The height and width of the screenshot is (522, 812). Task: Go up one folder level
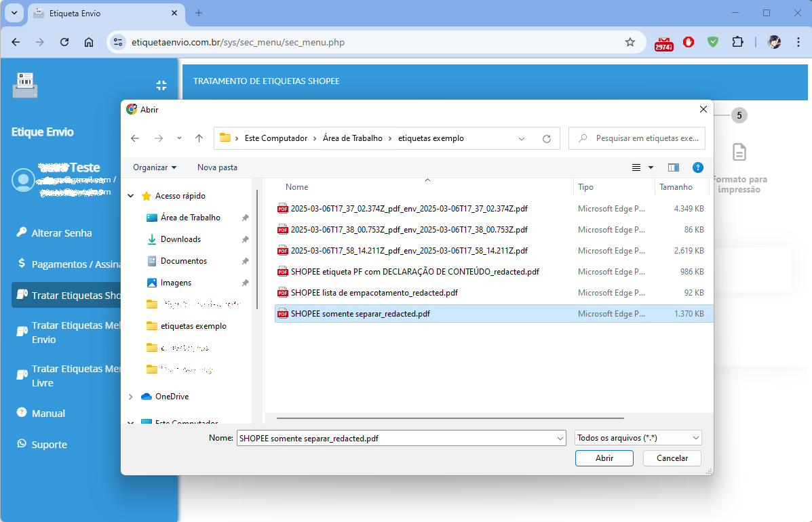click(199, 138)
